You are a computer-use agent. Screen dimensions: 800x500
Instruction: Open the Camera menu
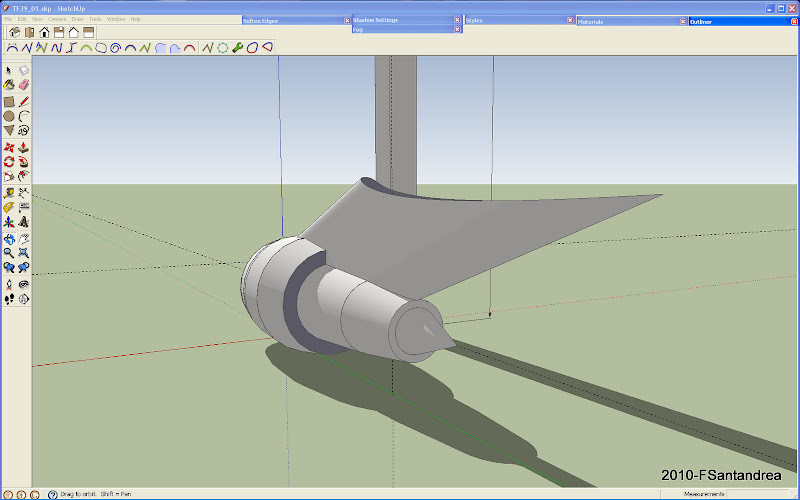tap(56, 19)
